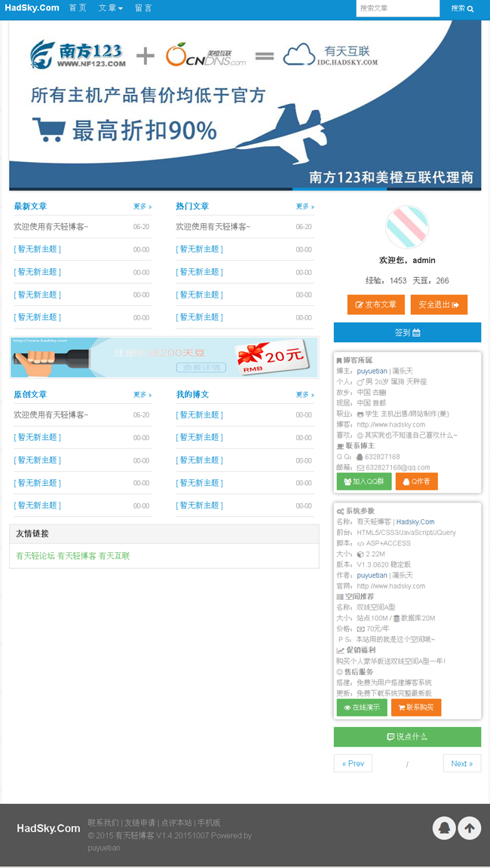This screenshot has height=868, width=490.
Task: Go to 首页 in the navbar
Action: pos(78,8)
